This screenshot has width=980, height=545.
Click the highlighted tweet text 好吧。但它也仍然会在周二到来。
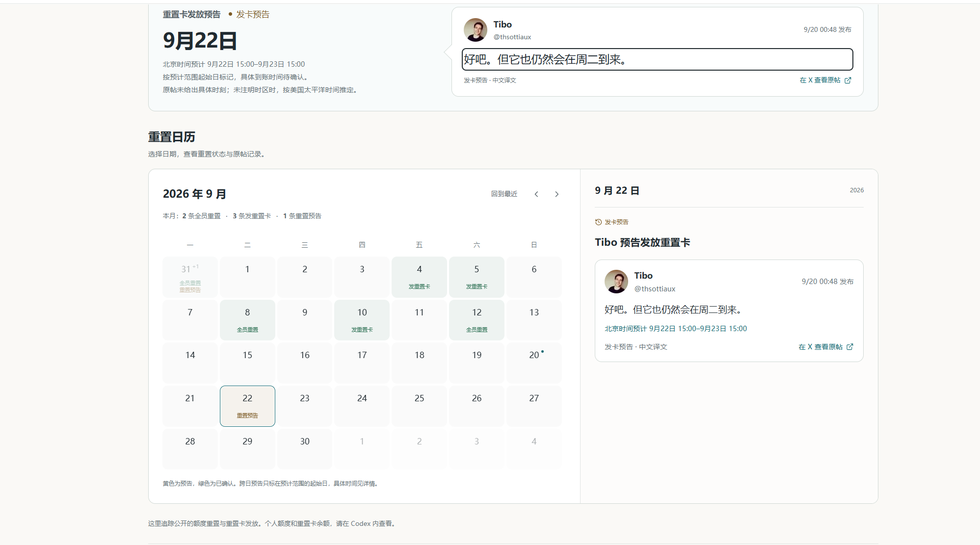pyautogui.click(x=657, y=59)
